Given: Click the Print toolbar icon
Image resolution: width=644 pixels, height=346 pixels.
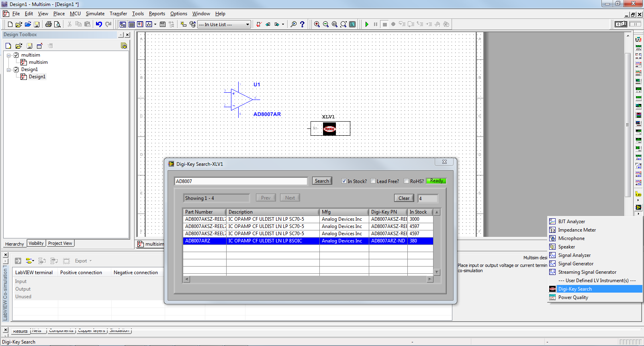Looking at the screenshot, I should 49,24.
